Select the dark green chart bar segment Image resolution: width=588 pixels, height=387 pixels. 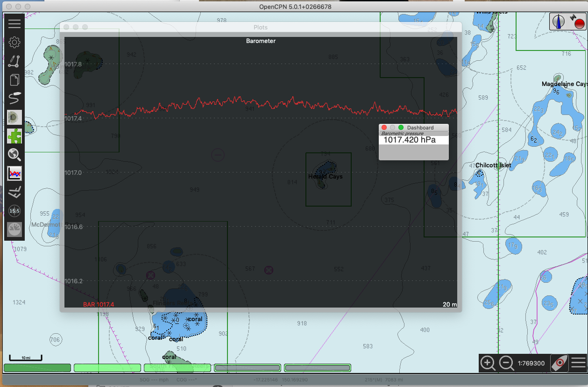pyautogui.click(x=37, y=368)
